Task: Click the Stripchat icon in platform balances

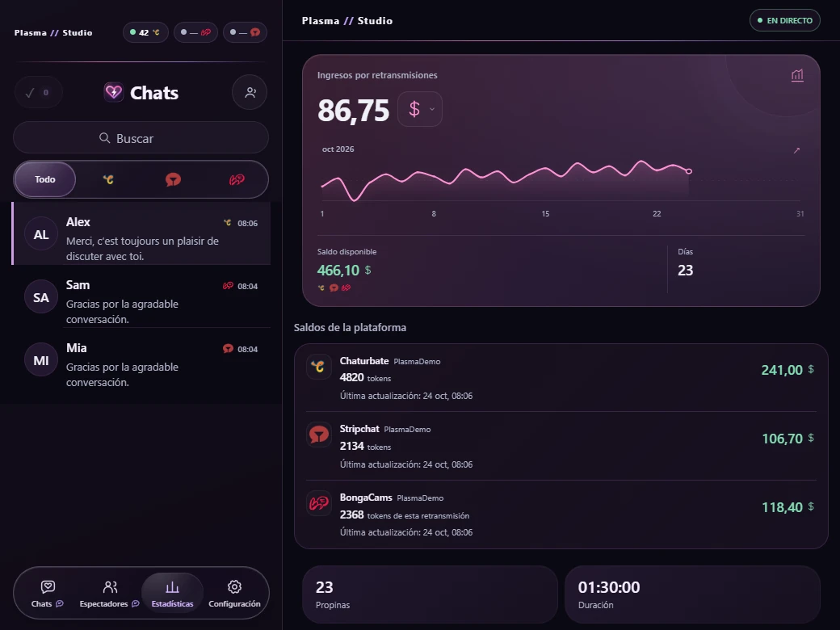Action: (x=319, y=435)
